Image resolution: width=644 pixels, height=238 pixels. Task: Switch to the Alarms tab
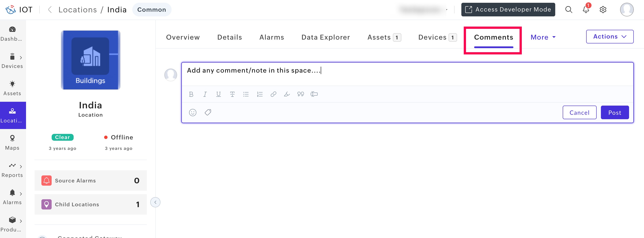pos(271,37)
